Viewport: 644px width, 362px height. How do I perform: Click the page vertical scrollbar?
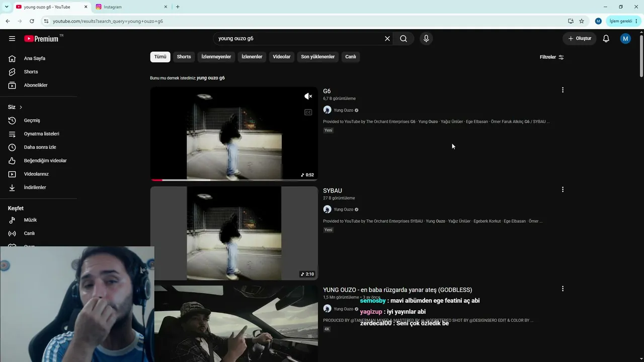coord(641,55)
